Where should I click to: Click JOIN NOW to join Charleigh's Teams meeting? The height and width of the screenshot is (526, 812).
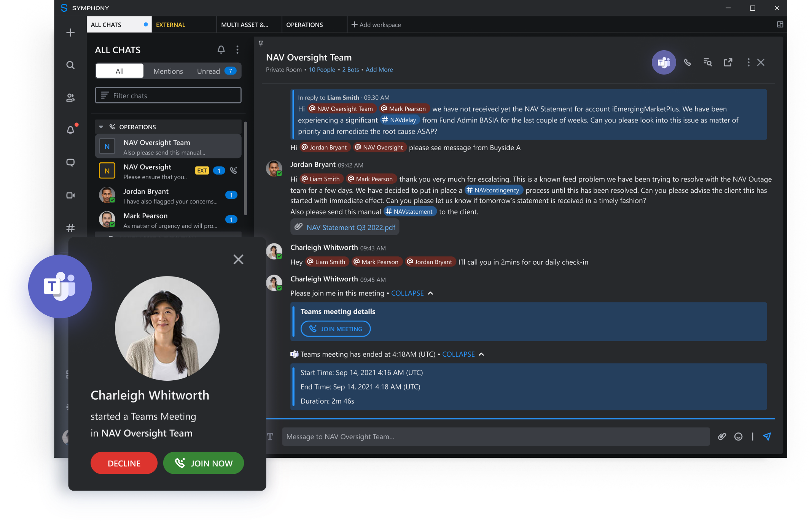pos(204,463)
